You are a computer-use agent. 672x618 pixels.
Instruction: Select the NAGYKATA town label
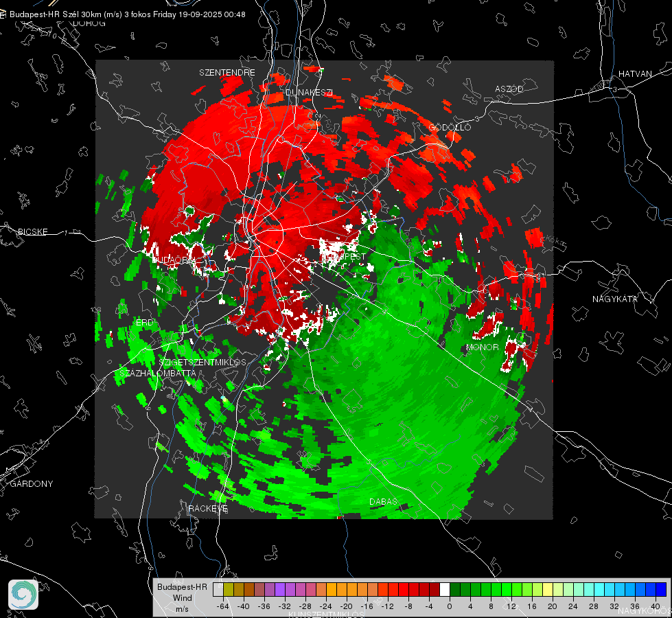614,299
